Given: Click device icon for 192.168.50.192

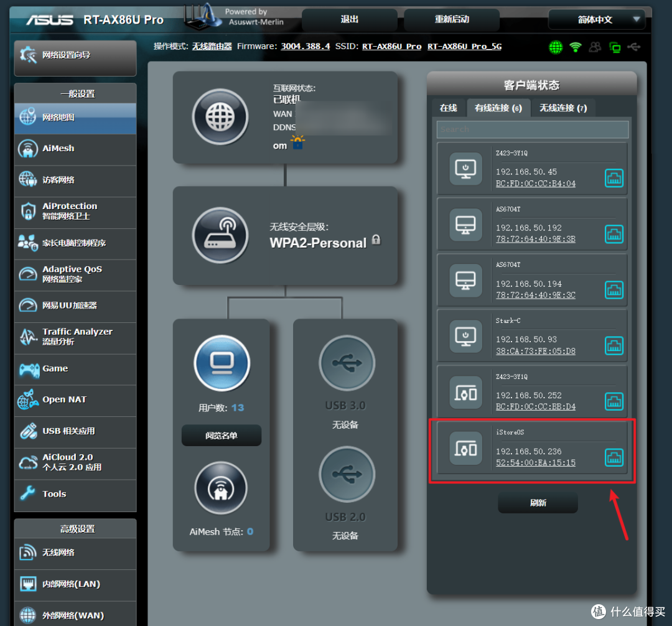Looking at the screenshot, I should click(465, 225).
